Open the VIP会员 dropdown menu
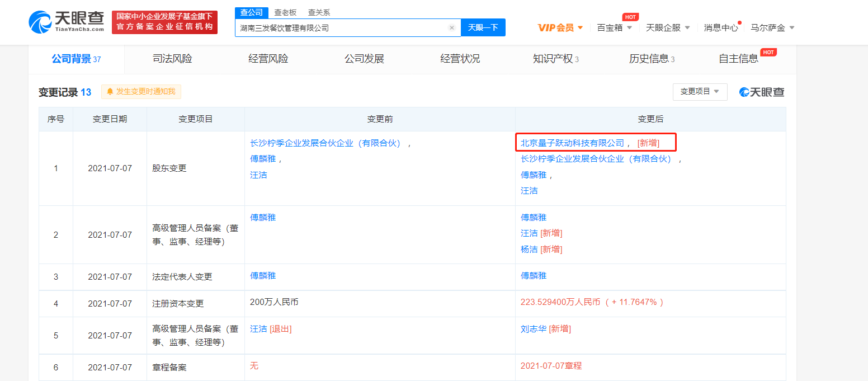Screen dimensions: 868x381 point(560,27)
